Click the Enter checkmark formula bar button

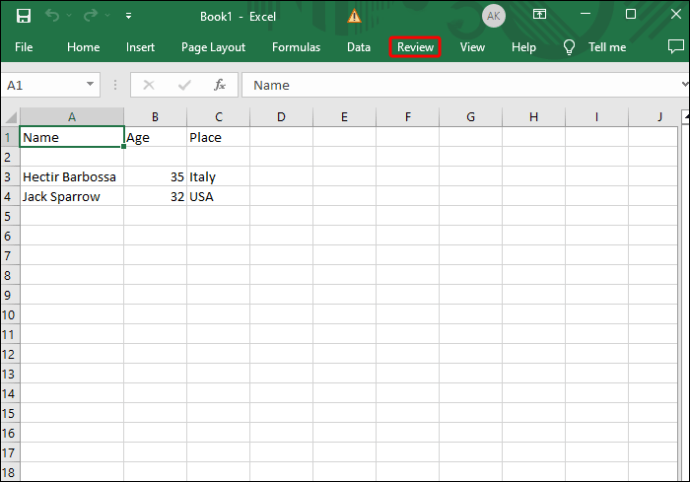[x=184, y=85]
